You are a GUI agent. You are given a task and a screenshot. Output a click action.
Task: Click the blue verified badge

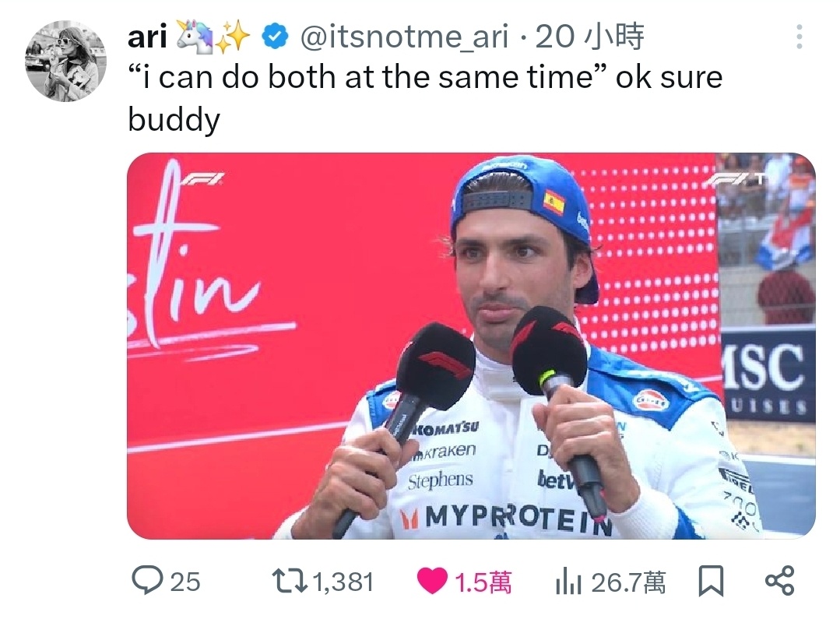276,37
